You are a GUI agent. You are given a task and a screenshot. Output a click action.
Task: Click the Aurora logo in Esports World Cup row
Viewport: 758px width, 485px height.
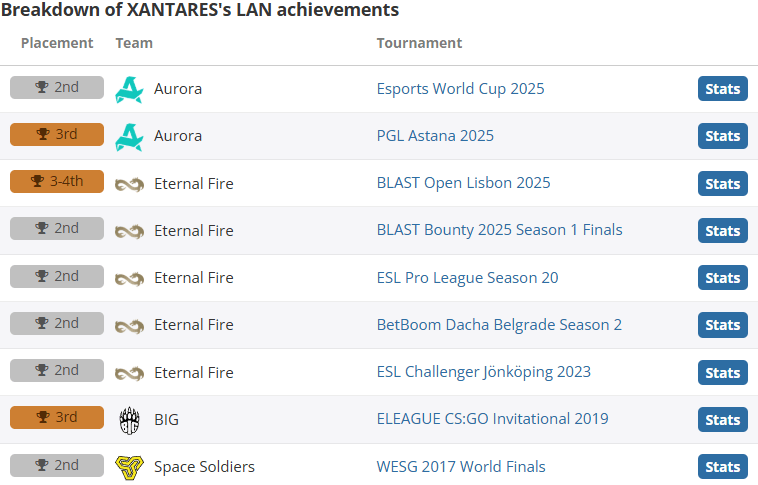[129, 89]
